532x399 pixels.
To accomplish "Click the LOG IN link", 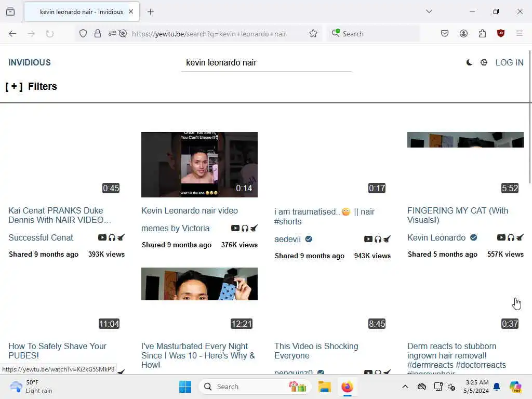I will [x=509, y=62].
